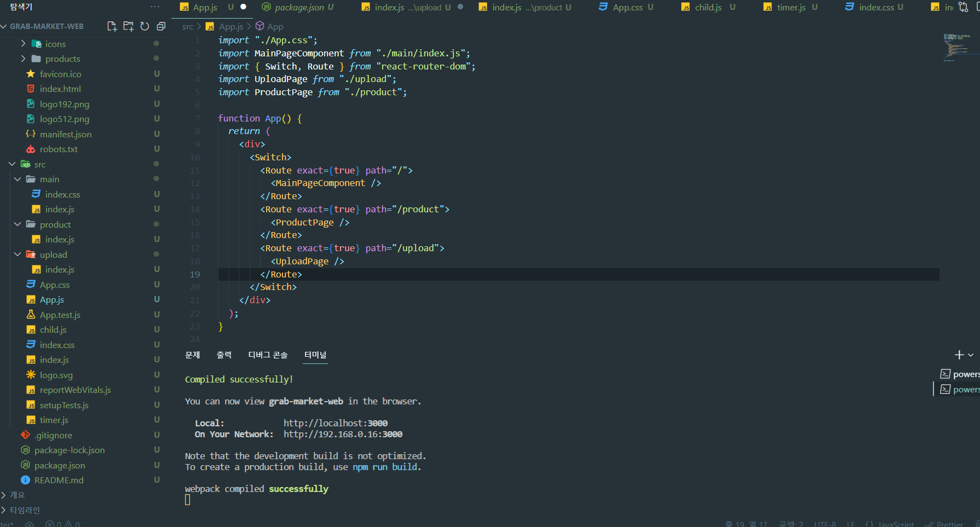This screenshot has height=527, width=980.
Task: Switch to the App.js editor tab
Action: point(205,7)
